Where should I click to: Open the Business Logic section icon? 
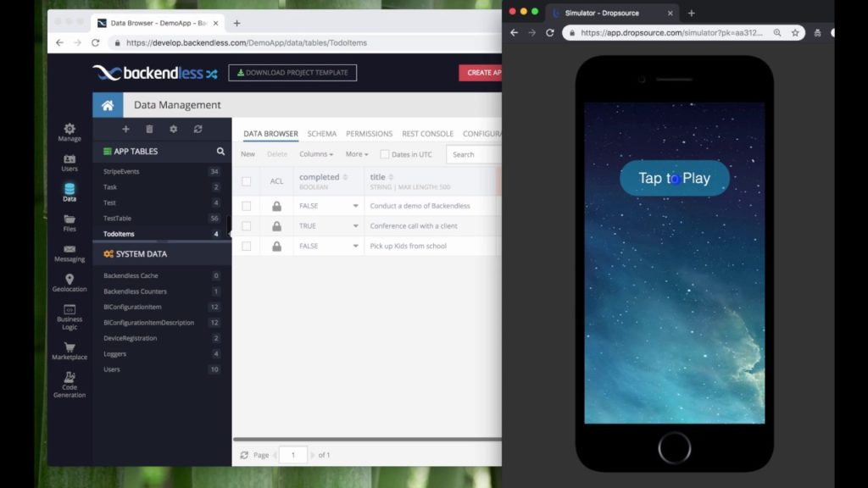[x=70, y=317]
